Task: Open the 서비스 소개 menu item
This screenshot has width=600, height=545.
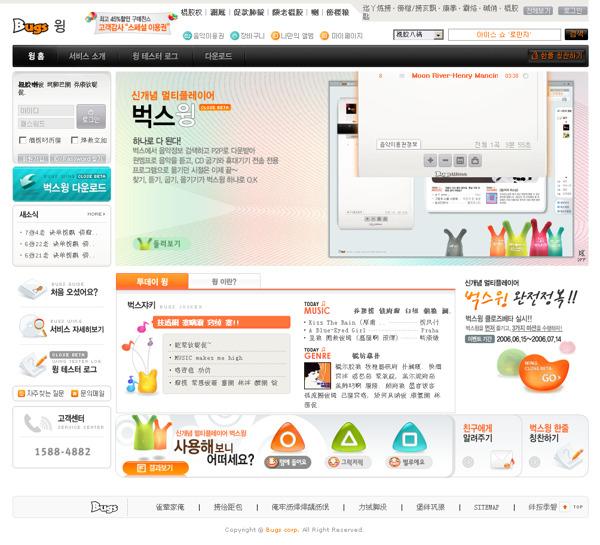Action: pos(87,56)
